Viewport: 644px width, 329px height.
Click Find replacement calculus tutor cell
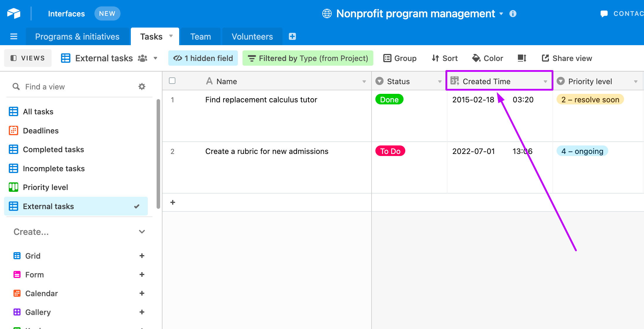coord(267,116)
